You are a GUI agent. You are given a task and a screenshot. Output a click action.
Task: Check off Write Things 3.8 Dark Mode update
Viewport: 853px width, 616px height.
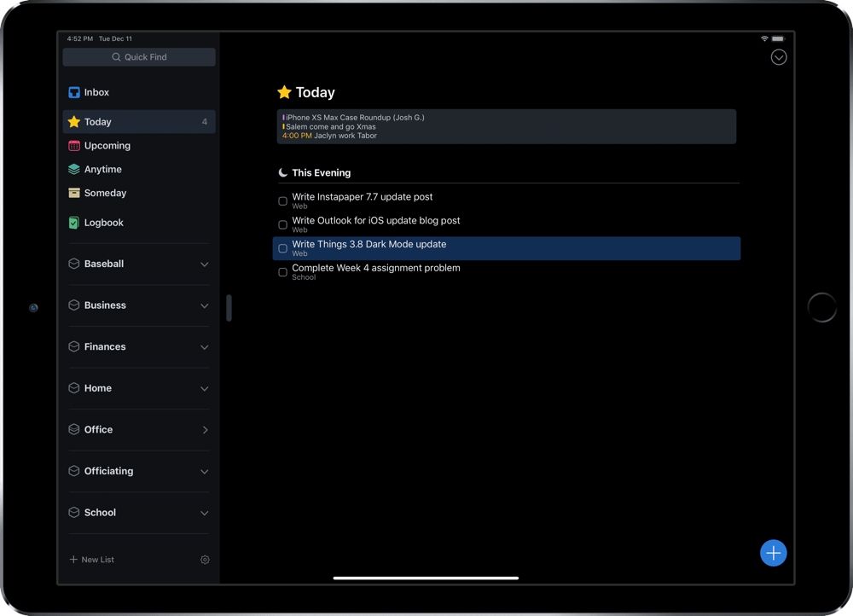(283, 248)
